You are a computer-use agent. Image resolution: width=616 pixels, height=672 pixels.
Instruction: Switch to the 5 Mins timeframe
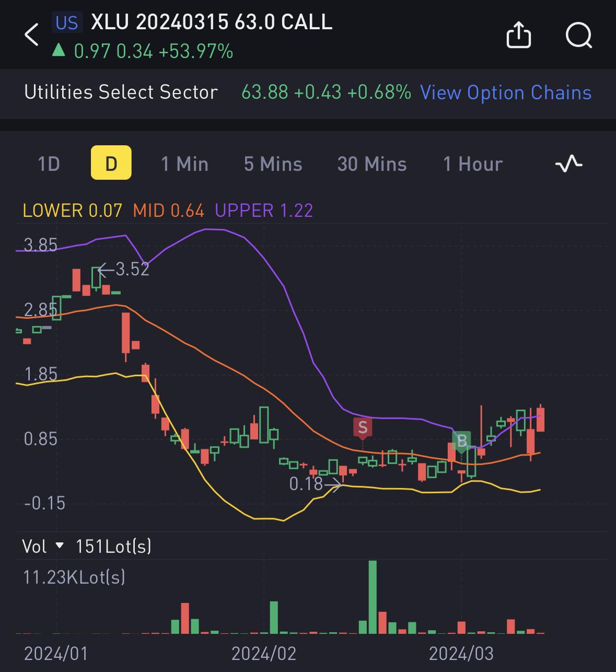point(273,164)
